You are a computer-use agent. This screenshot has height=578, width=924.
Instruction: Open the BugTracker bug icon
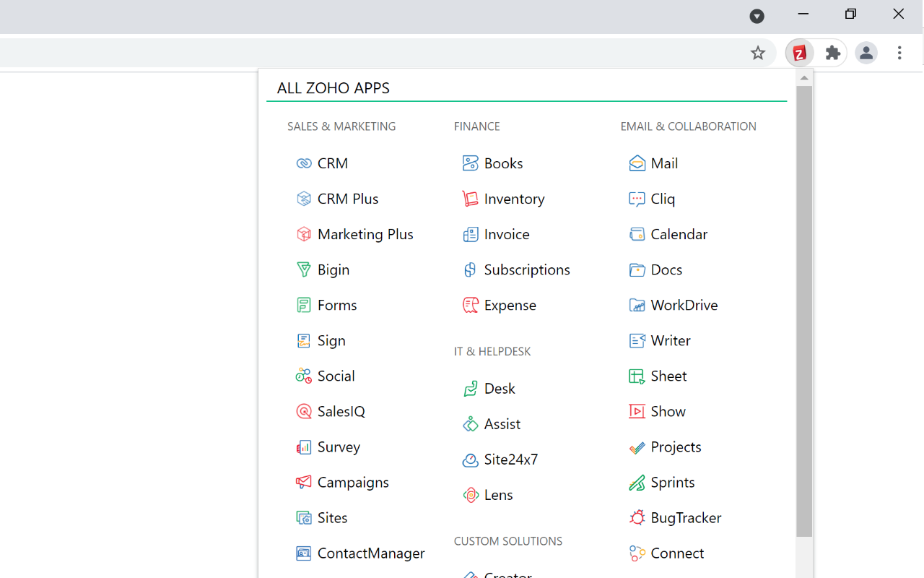point(637,517)
